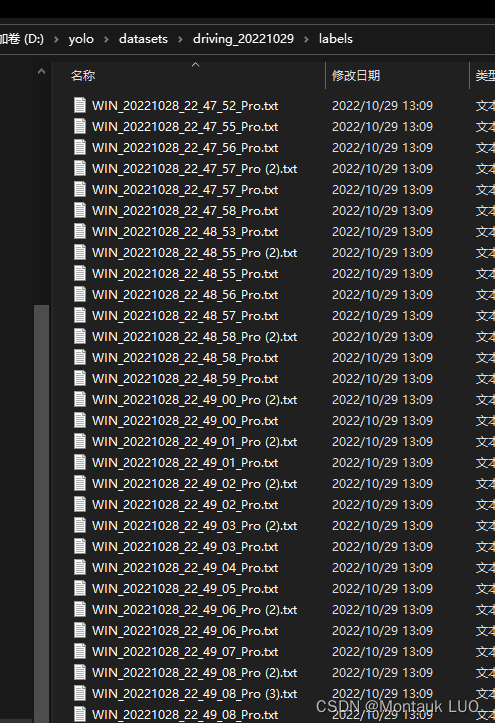Screen dimensions: 495x723
Task: Click the file icon of WIN_20221028_22_49_06_Pro (2).txt
Action: [x=80, y=610]
